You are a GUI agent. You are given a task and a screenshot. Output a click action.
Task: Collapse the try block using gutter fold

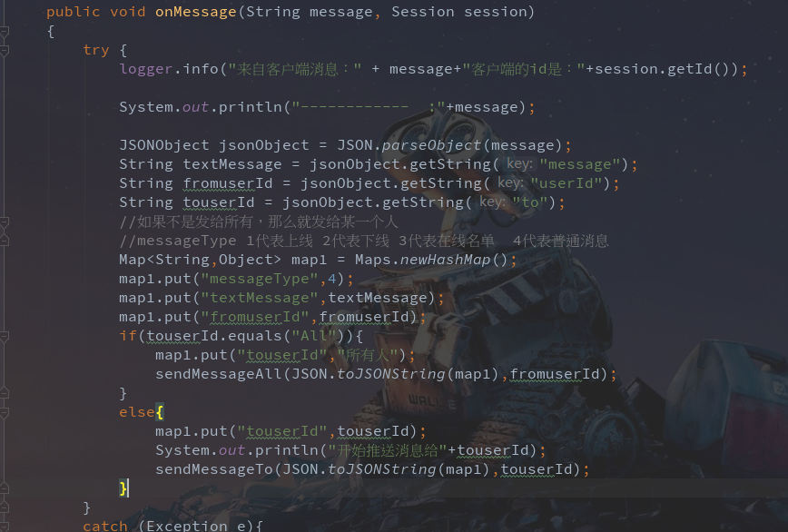(x=4, y=51)
